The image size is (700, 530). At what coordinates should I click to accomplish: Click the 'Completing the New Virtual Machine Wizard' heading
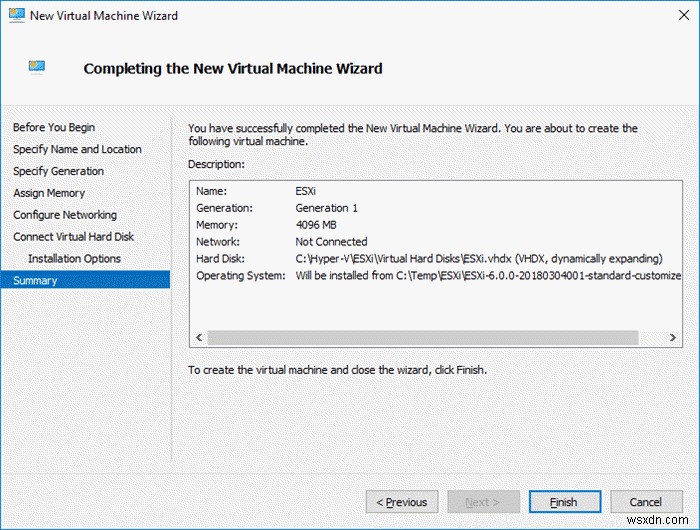pyautogui.click(x=233, y=68)
